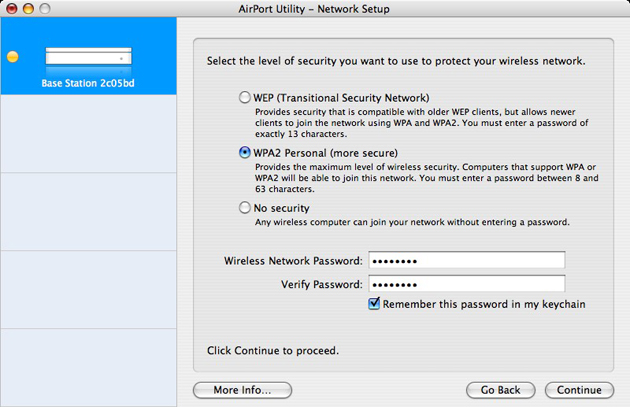Click the AirPort Utility – Network Setup title
The image size is (630, 407).
pyautogui.click(x=315, y=8)
